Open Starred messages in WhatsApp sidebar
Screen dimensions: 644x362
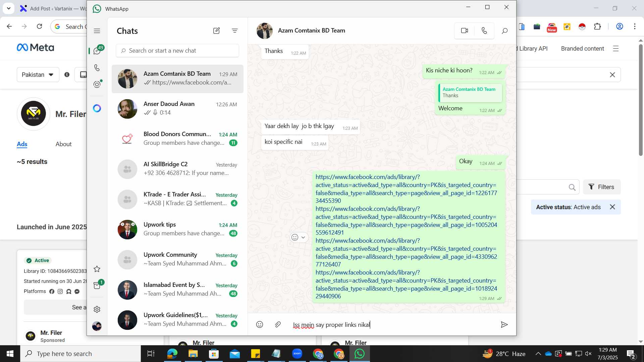97,269
